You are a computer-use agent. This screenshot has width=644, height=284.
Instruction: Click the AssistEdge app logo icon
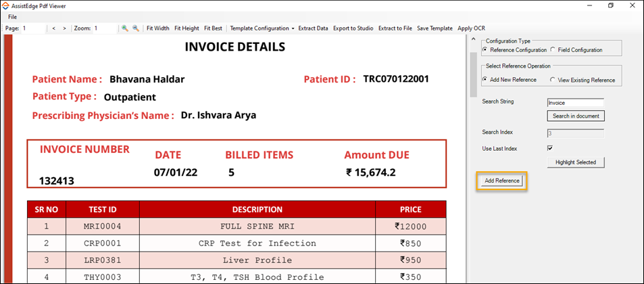tap(6, 6)
